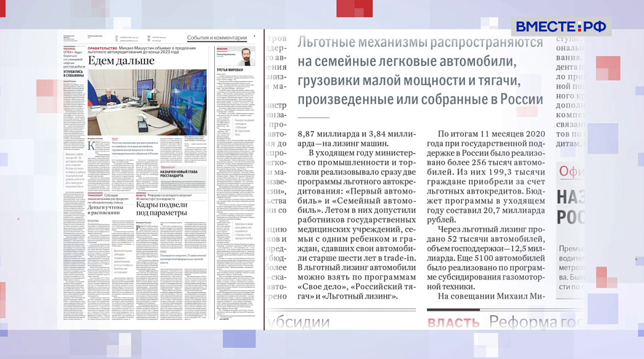The image size is (644, 359).
Task: Click enlarged quote 'Льготные механизмы распространяются'
Action: coord(420,71)
